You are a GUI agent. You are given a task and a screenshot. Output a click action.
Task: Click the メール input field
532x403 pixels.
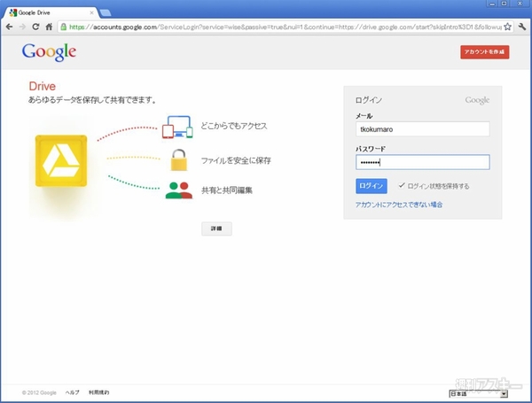coord(422,129)
